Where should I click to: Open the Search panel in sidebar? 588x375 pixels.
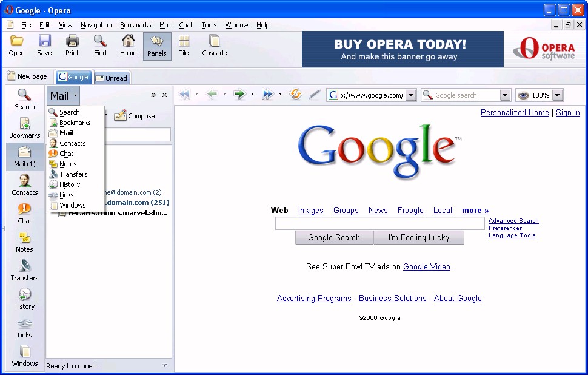25,100
